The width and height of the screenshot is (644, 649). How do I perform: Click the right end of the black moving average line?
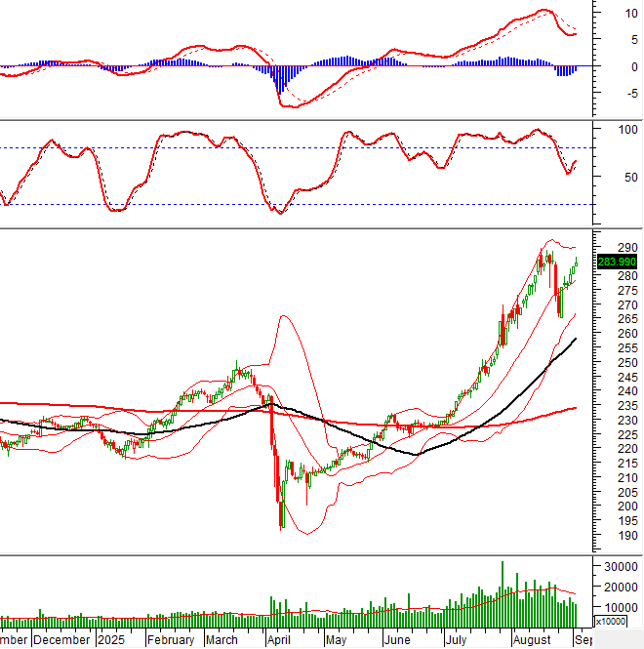[x=576, y=339]
